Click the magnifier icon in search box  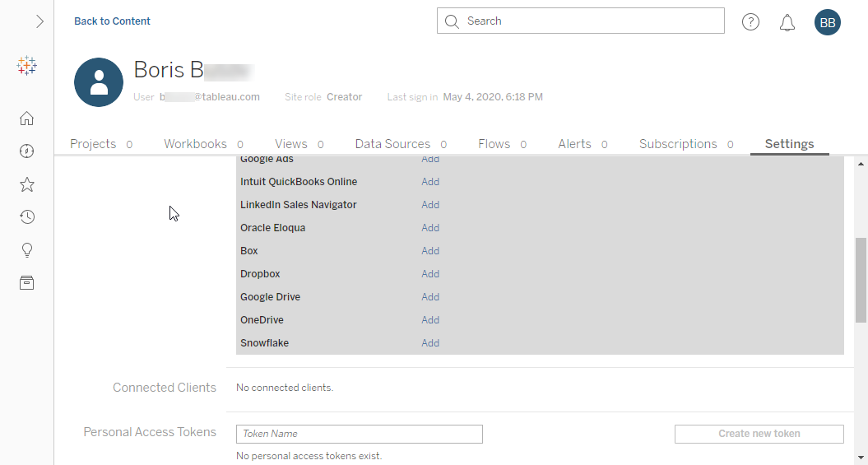[452, 21]
